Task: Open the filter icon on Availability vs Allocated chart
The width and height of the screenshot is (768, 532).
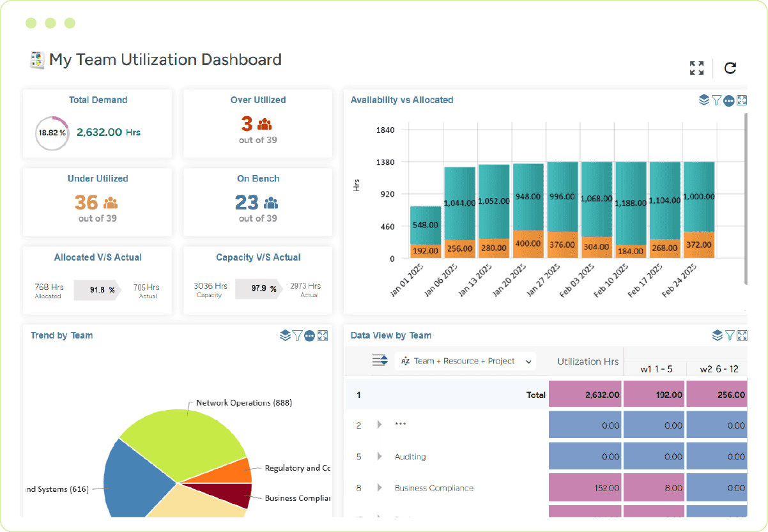Action: pyautogui.click(x=716, y=100)
